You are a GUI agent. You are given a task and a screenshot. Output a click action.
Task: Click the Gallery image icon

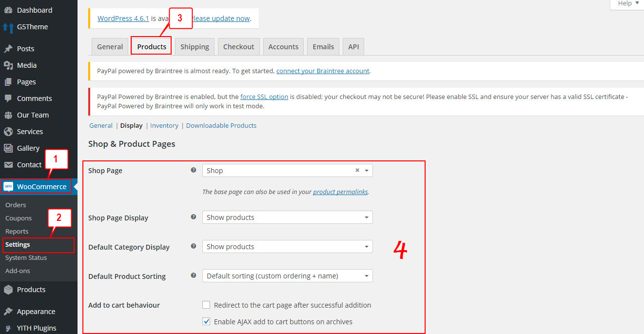tap(8, 148)
